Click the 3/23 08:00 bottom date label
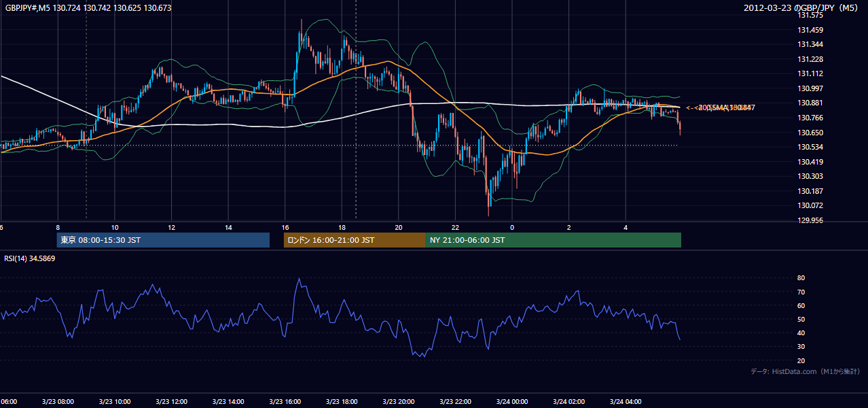 pyautogui.click(x=58, y=401)
